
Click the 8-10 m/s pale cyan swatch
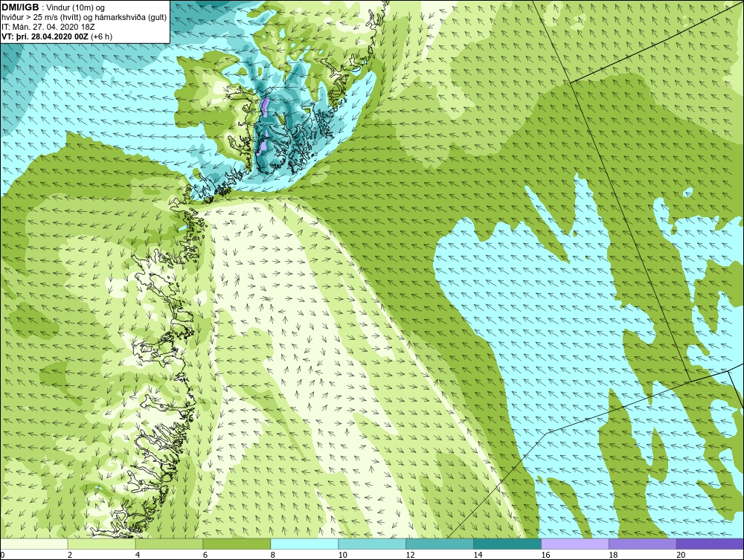point(304,544)
